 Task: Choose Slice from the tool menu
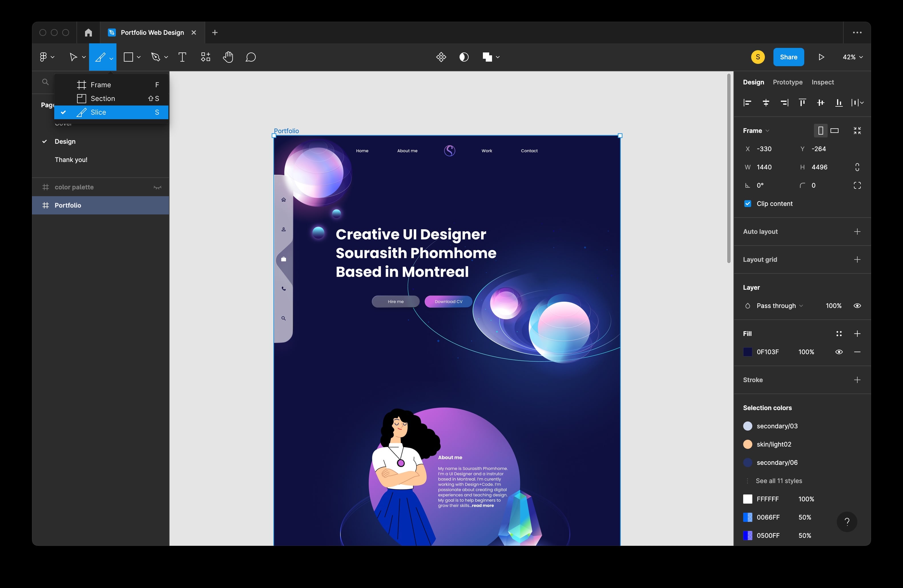tap(111, 112)
